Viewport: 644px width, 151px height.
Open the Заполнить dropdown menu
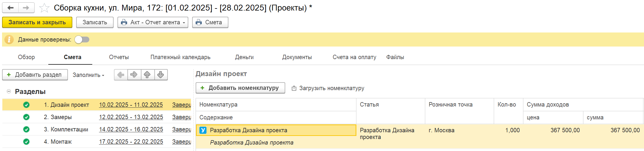click(88, 75)
